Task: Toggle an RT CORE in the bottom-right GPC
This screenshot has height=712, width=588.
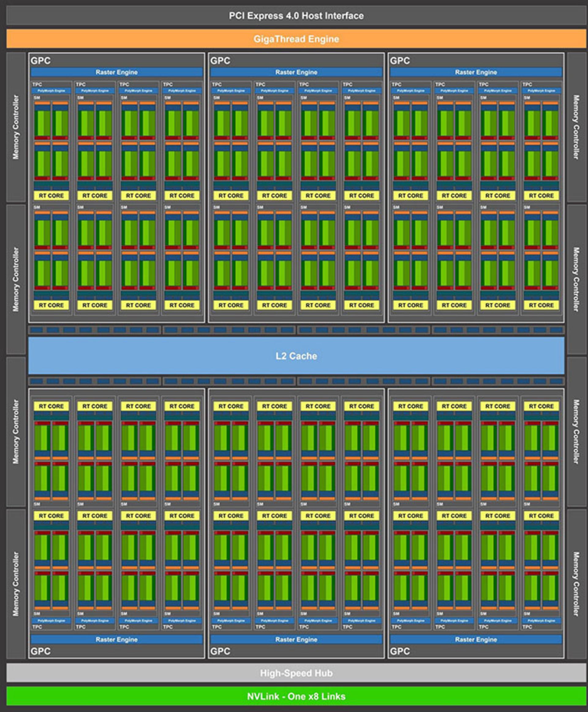Action: (543, 516)
